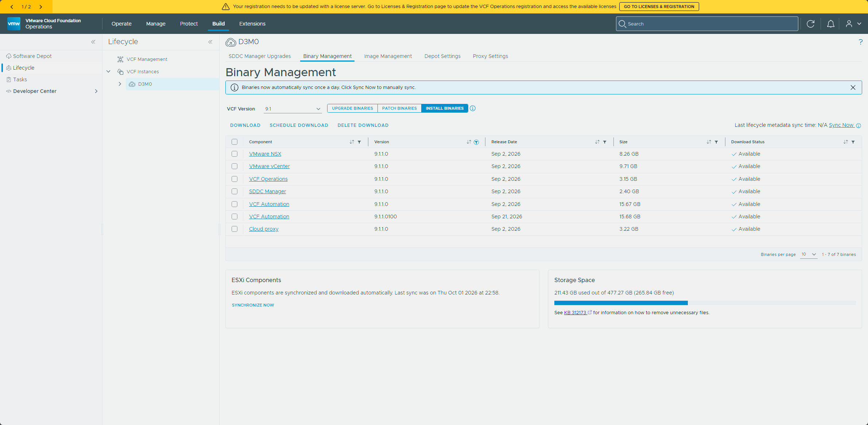
Task: Click the info icon beside Install Binaries
Action: click(473, 108)
